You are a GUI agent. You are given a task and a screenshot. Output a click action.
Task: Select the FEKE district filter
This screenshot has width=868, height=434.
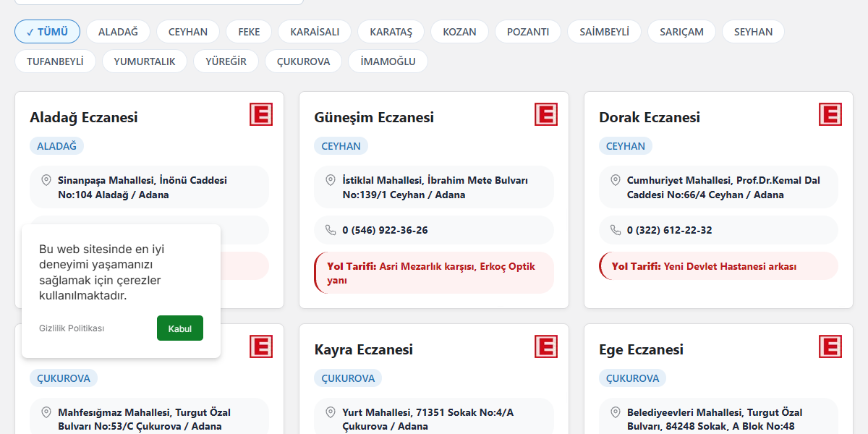click(x=249, y=32)
